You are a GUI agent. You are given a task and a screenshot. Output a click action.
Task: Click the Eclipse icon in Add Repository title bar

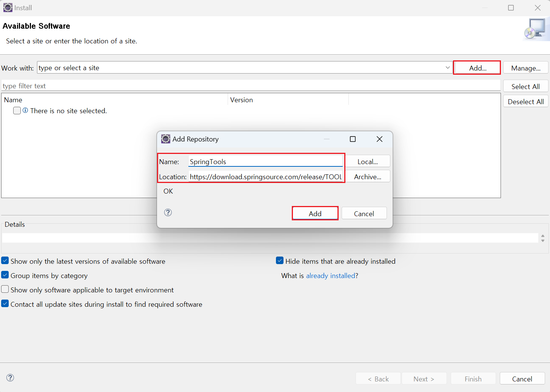(165, 139)
